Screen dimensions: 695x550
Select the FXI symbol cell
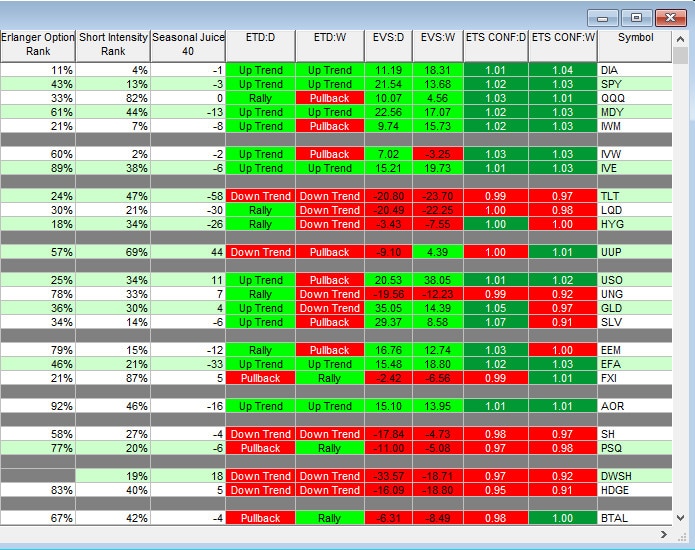pyautogui.click(x=635, y=378)
